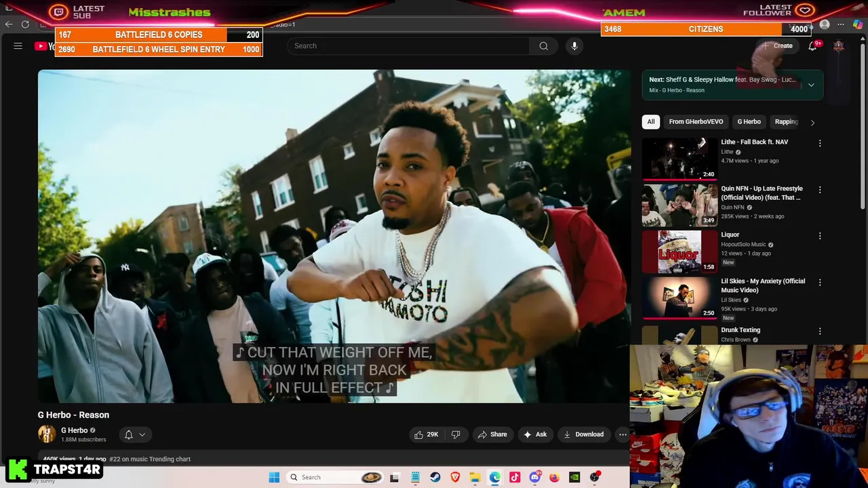Toggle the subscription notification bell
Image resolution: width=868 pixels, height=488 pixels.
click(128, 434)
